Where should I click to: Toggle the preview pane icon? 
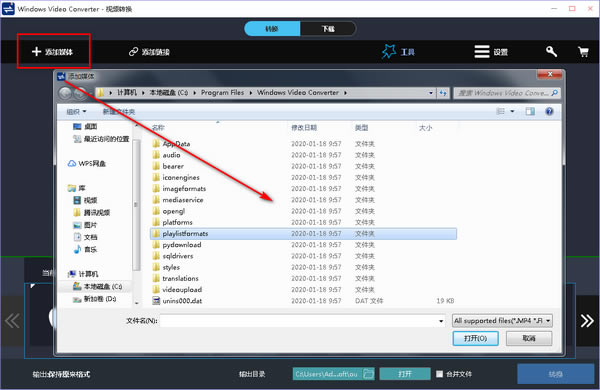pos(530,111)
